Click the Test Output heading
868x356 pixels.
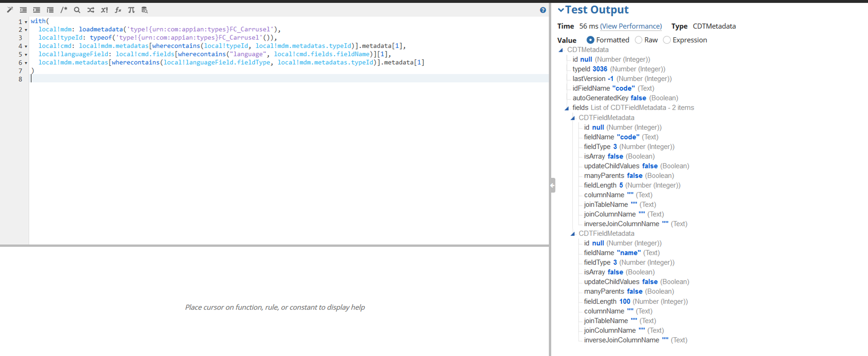tap(597, 9)
